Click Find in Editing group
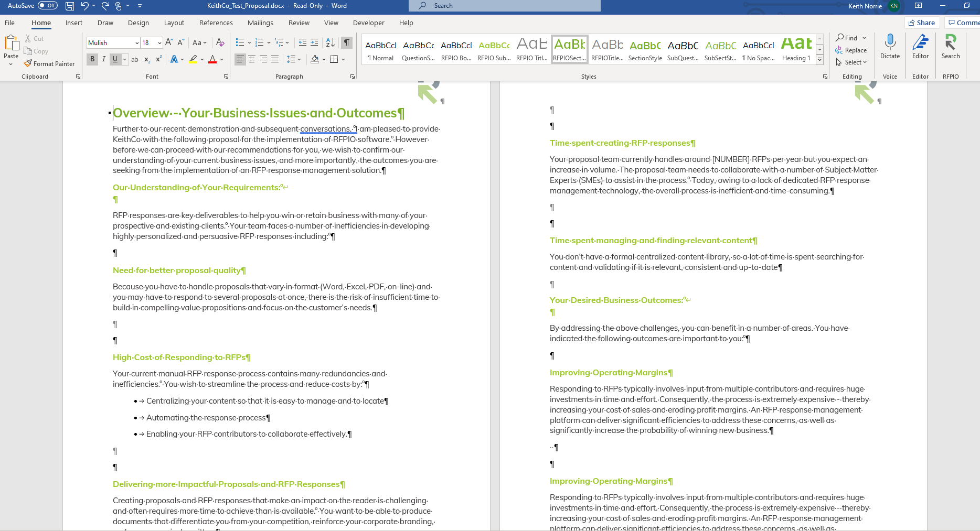The width and height of the screenshot is (980, 531). tap(846, 38)
